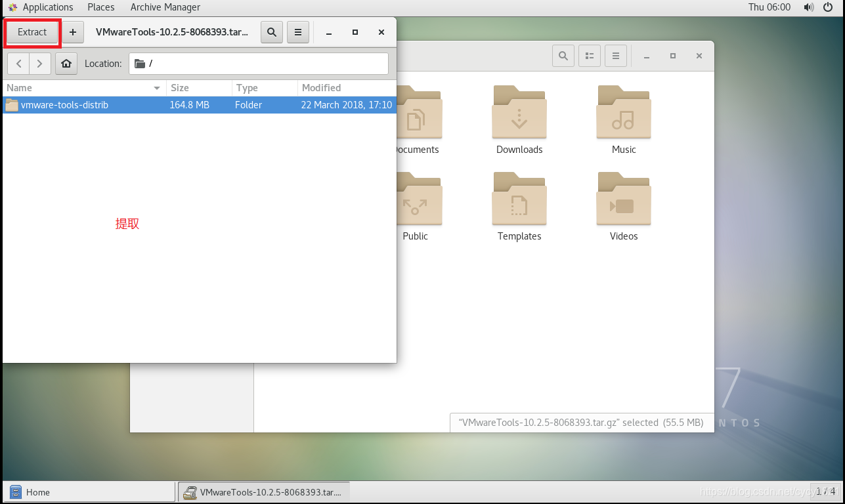Open the Music folder in Files
845x504 pixels.
coord(624,120)
